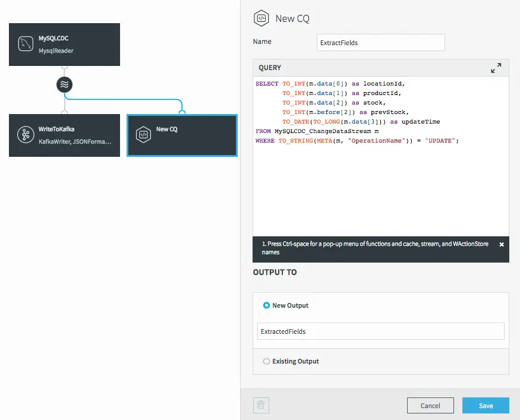Image resolution: width=520 pixels, height=420 pixels.
Task: Focus the ExtractedFields output name field
Action: (380, 331)
